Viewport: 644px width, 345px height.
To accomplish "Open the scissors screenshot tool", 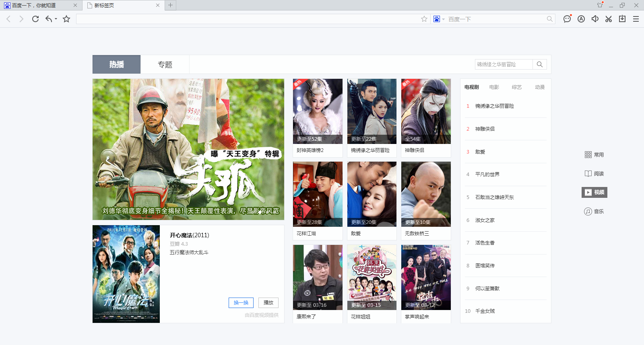I will tap(609, 19).
